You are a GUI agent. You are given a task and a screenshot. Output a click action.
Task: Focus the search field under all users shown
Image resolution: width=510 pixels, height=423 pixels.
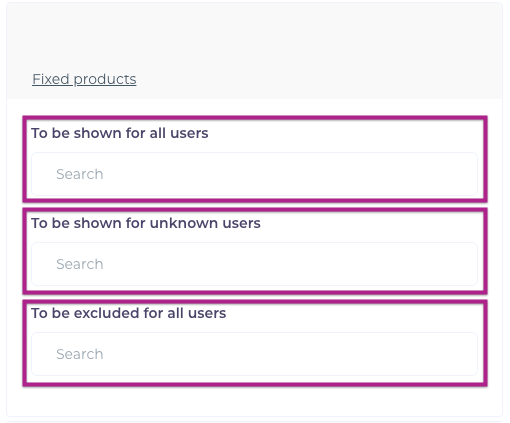254,174
